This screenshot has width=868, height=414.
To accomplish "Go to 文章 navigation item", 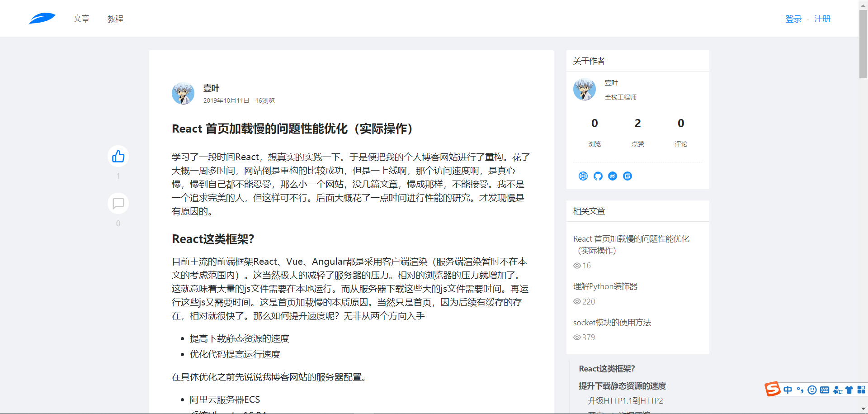I will [x=81, y=19].
